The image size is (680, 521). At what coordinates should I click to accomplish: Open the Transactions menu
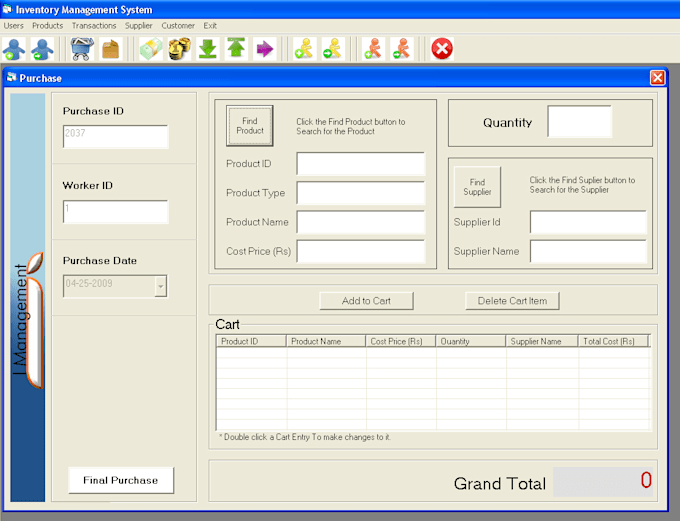94,26
